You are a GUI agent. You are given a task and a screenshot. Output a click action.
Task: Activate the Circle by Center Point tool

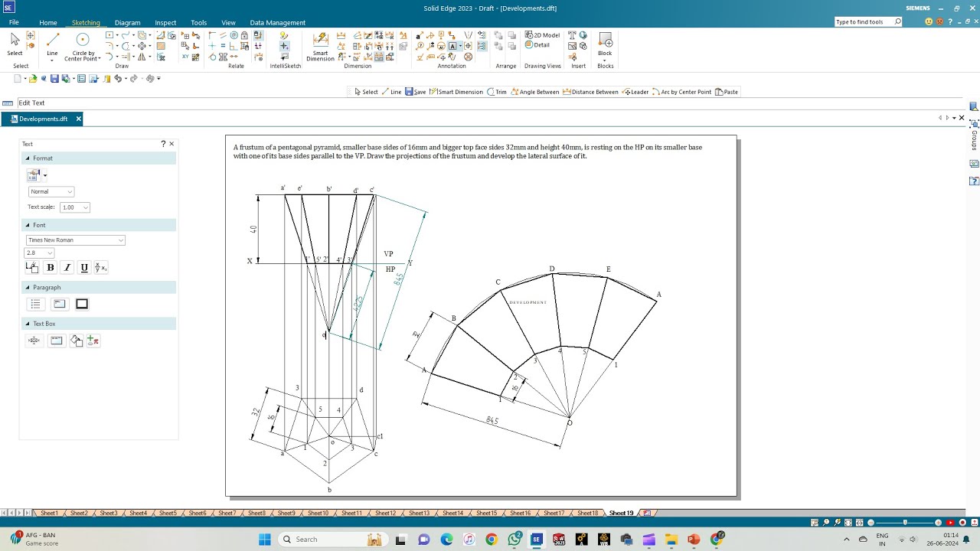[82, 46]
